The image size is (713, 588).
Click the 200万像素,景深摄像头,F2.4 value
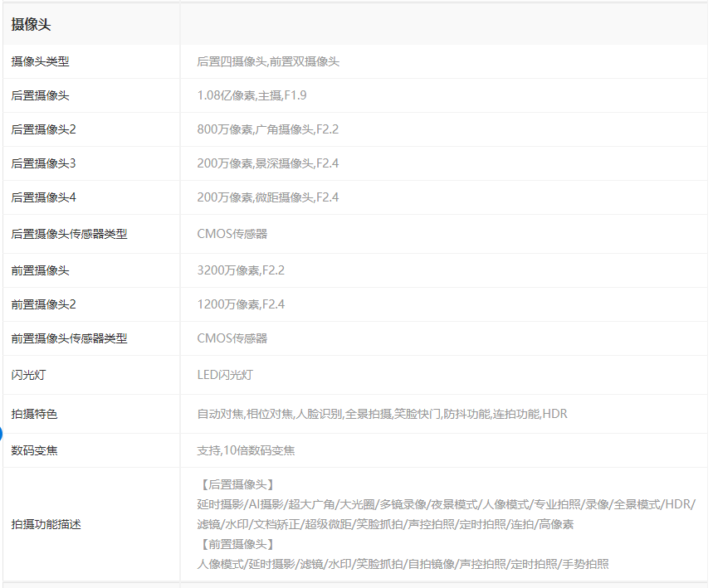tap(267, 163)
